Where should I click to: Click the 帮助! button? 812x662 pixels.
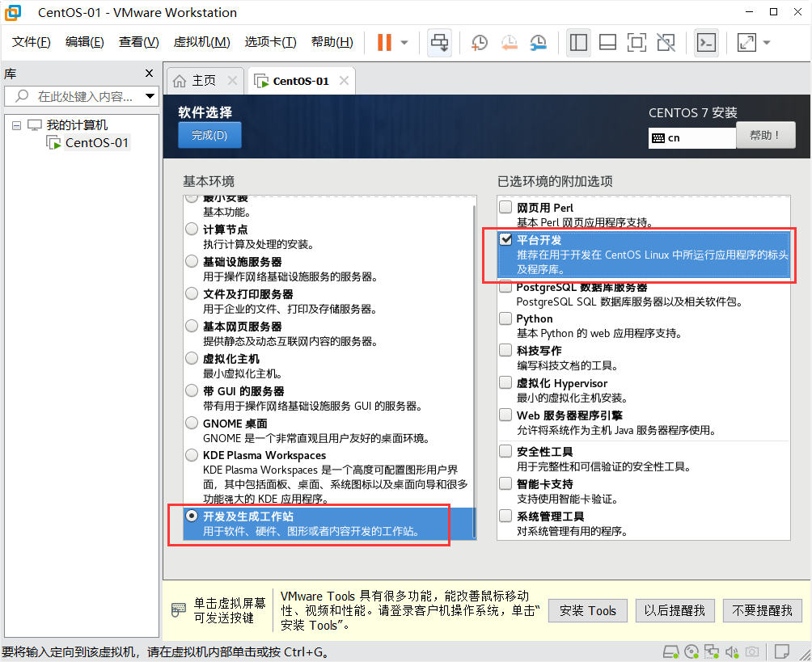(765, 136)
